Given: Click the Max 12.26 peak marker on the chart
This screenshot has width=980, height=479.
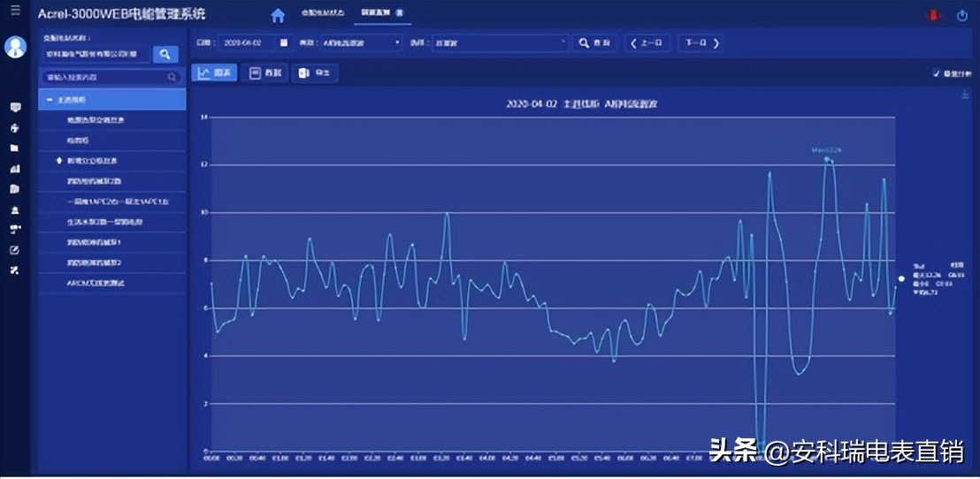Looking at the screenshot, I should (827, 158).
